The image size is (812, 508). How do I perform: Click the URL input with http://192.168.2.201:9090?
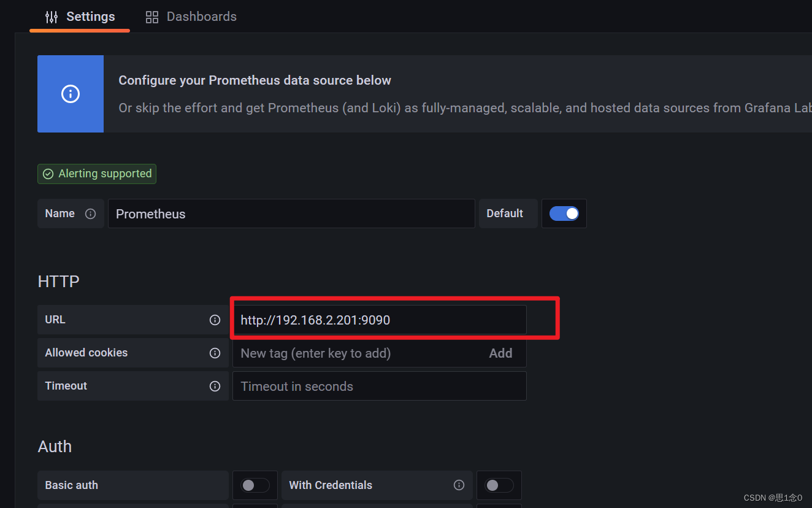pyautogui.click(x=379, y=320)
